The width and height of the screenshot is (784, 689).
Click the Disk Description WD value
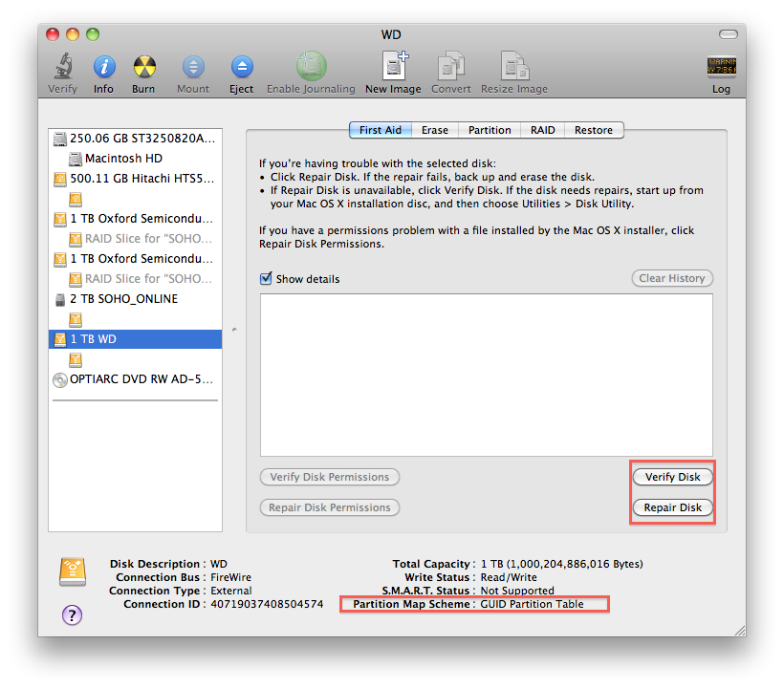point(219,564)
